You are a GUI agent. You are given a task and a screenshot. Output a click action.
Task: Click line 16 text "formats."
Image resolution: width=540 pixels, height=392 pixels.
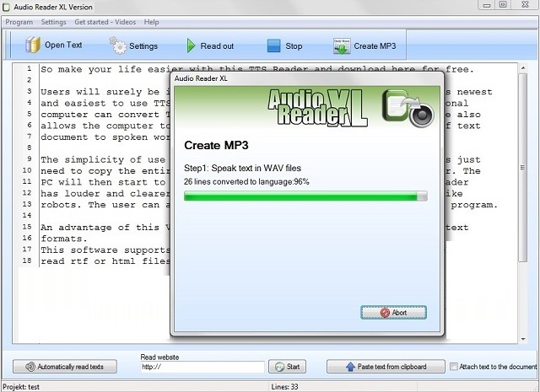point(64,239)
